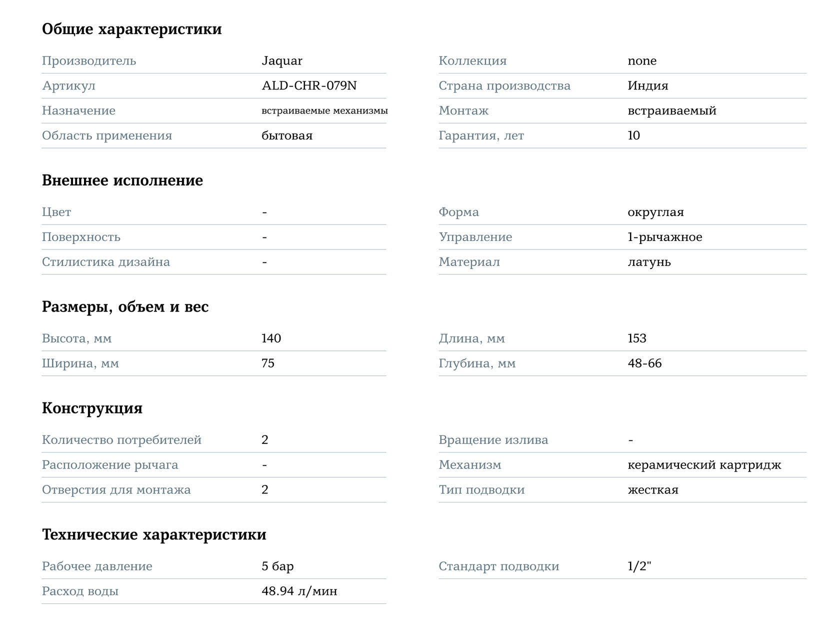Select the water flow value 48.94 л/мин
Screen dimensions: 840x638
[299, 591]
